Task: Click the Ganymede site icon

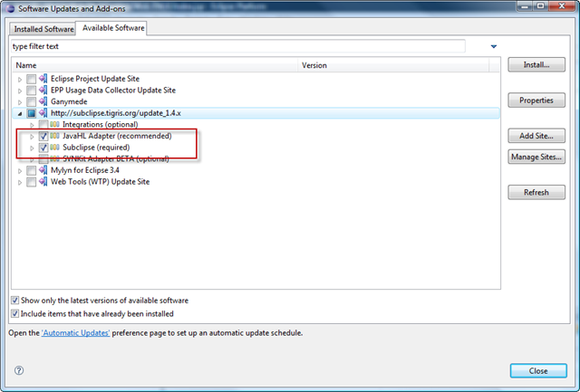Action: pos(43,101)
